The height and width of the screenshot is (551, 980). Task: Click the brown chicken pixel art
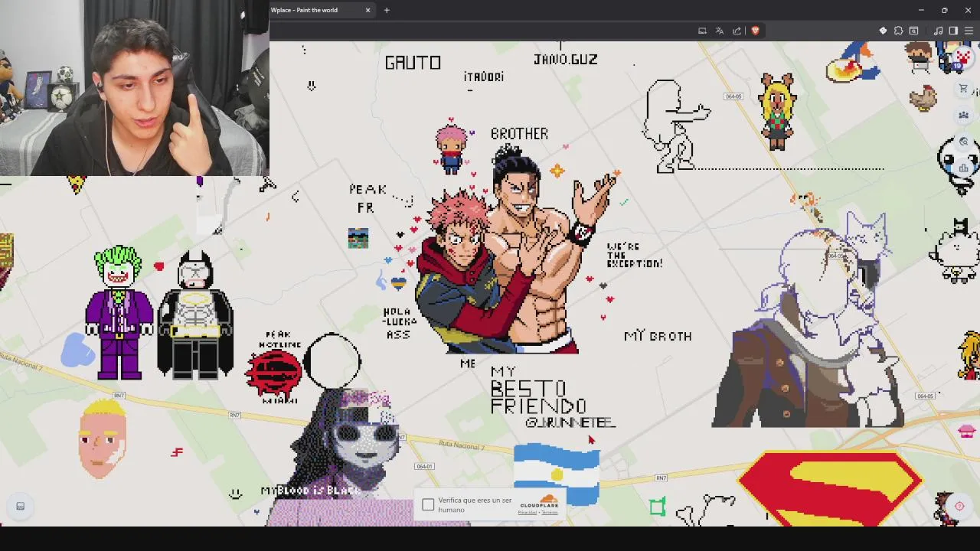pyautogui.click(x=924, y=97)
